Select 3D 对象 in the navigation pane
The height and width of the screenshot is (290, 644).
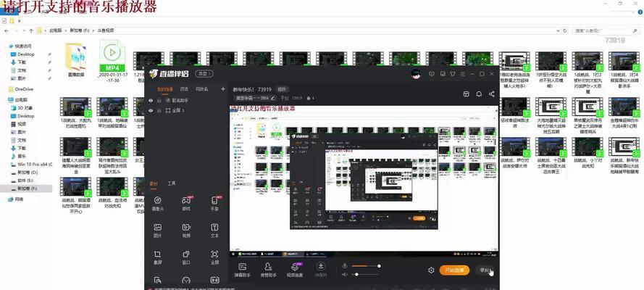click(x=22, y=108)
